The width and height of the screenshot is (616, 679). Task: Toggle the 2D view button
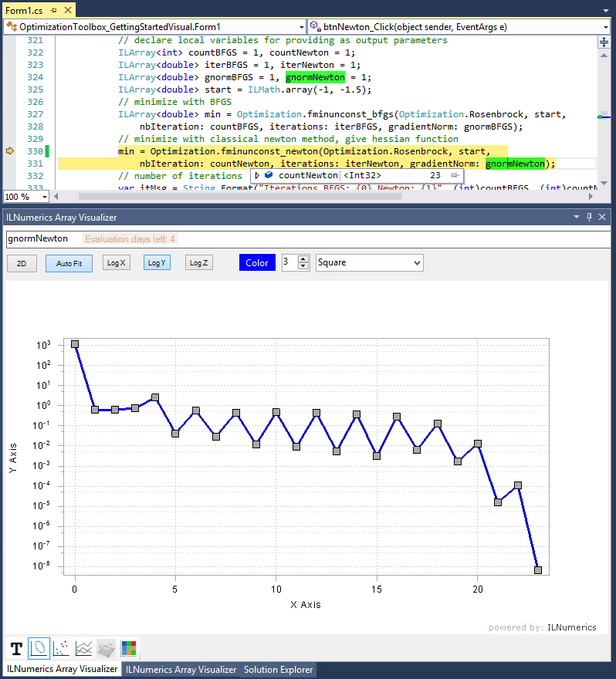[x=22, y=263]
